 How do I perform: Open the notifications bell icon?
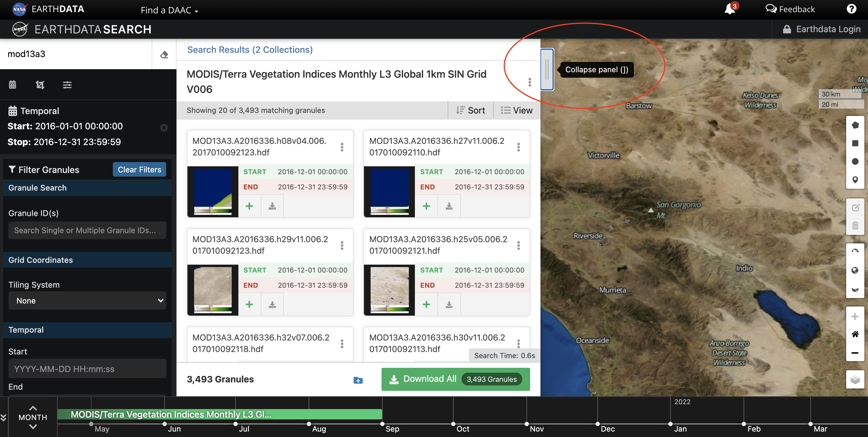point(730,9)
